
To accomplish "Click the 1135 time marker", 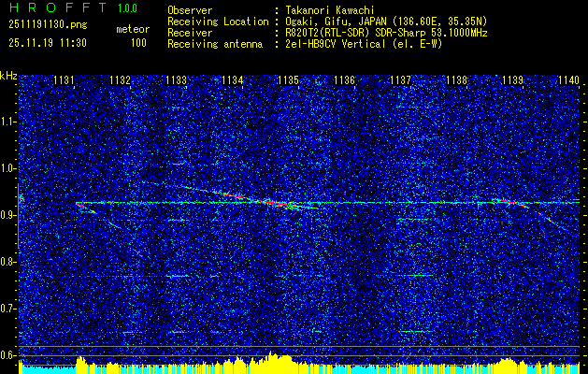I will [x=288, y=80].
